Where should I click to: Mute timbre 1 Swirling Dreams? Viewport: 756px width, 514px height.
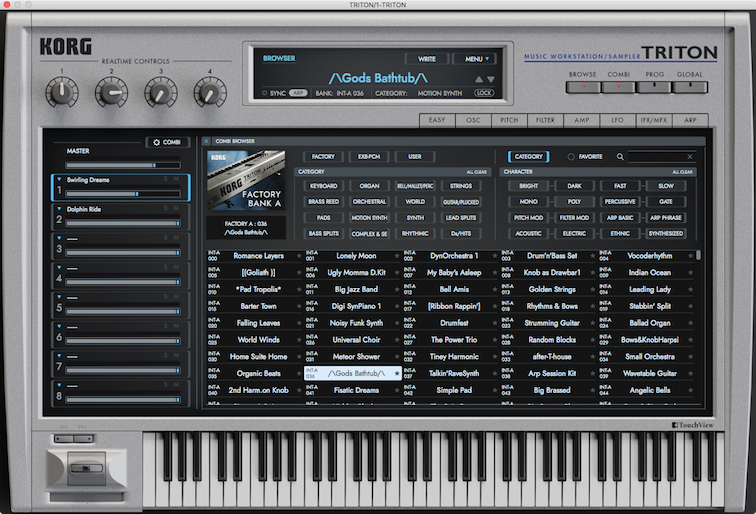point(176,179)
